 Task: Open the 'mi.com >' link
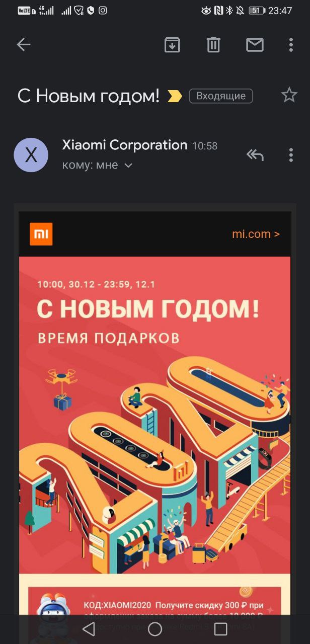coord(256,234)
